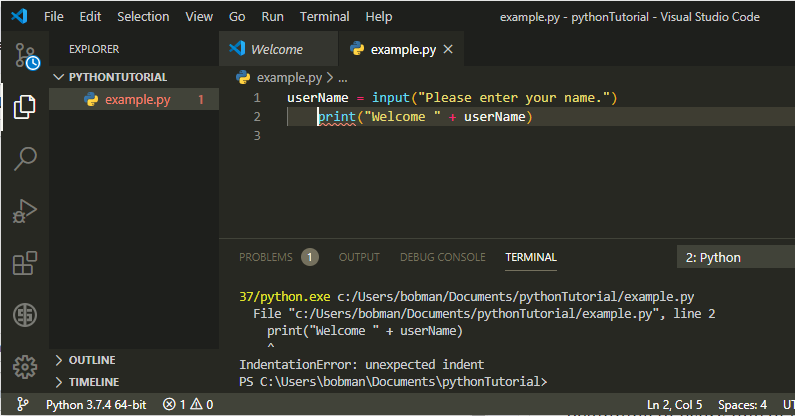Click the IndentationError message in terminal
Viewport: 795px width, 416px height.
[362, 364]
